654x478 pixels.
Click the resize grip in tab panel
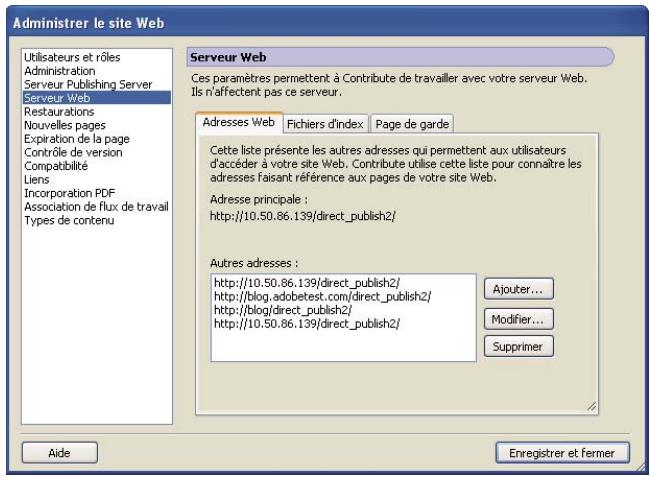point(591,407)
